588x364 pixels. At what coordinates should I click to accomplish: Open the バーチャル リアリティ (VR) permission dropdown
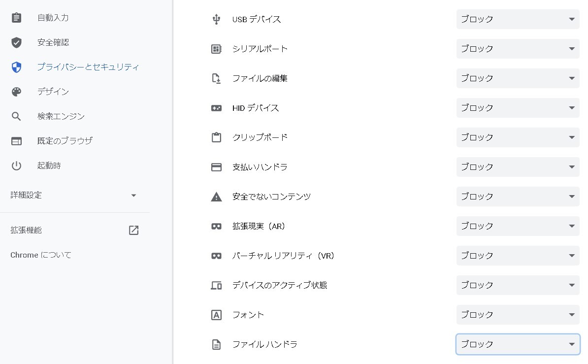click(518, 256)
